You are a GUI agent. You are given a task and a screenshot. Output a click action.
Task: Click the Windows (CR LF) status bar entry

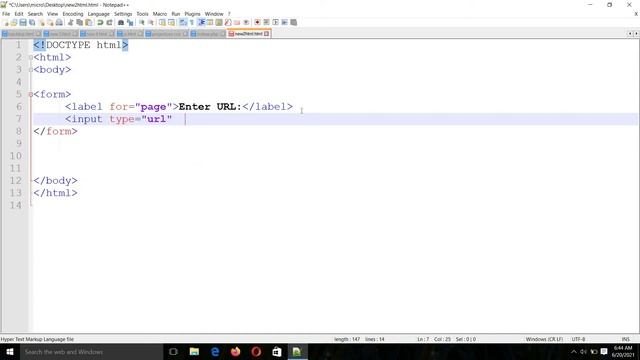544,339
